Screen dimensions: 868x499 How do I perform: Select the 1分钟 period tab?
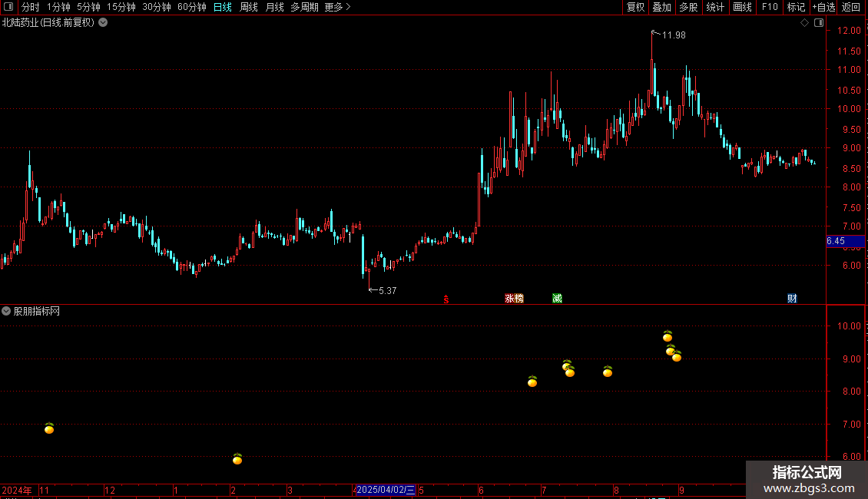(58, 7)
